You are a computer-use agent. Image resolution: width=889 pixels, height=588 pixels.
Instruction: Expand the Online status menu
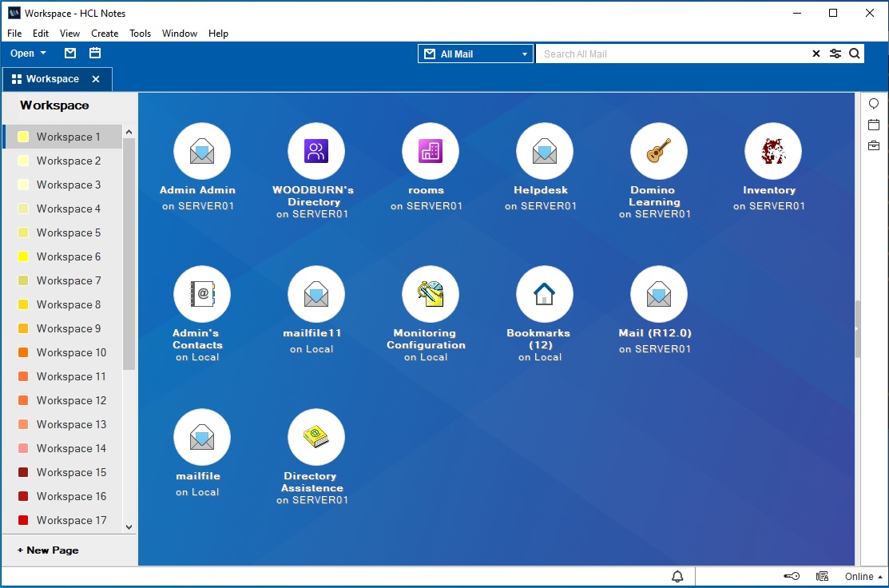[863, 577]
